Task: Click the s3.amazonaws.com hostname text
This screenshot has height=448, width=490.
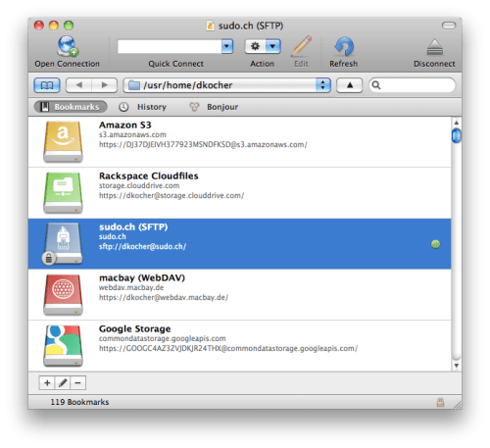Action: pos(132,134)
